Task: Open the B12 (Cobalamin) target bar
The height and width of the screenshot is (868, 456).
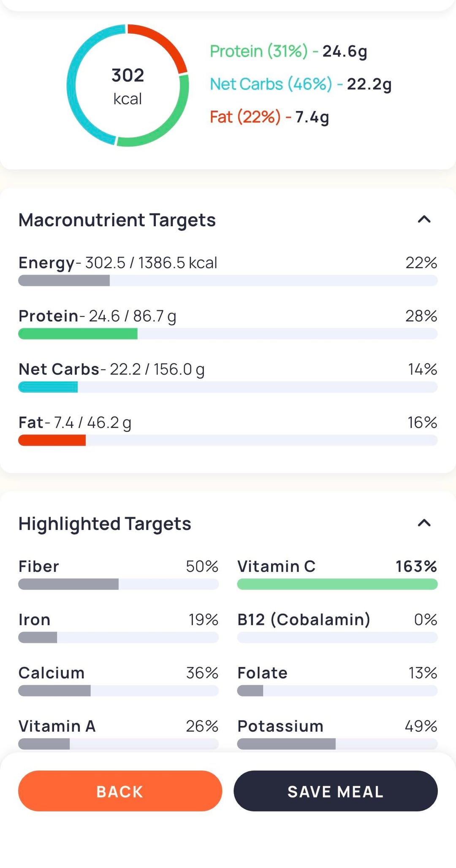Action: [337, 637]
